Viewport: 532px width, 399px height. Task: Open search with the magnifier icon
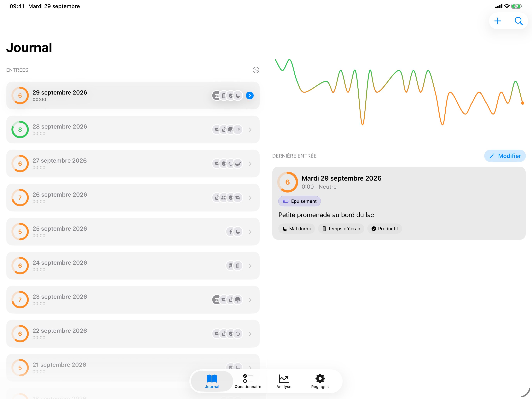tap(518, 21)
